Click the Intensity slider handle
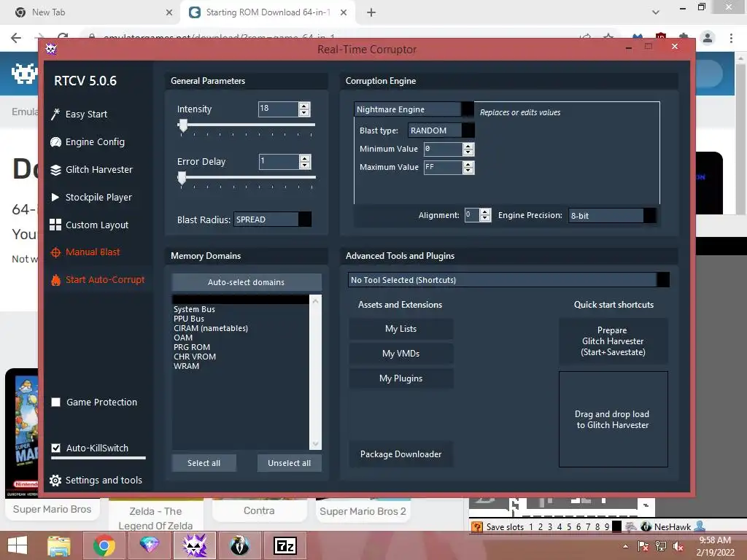Screen dimensions: 747x560 [x=182, y=125]
